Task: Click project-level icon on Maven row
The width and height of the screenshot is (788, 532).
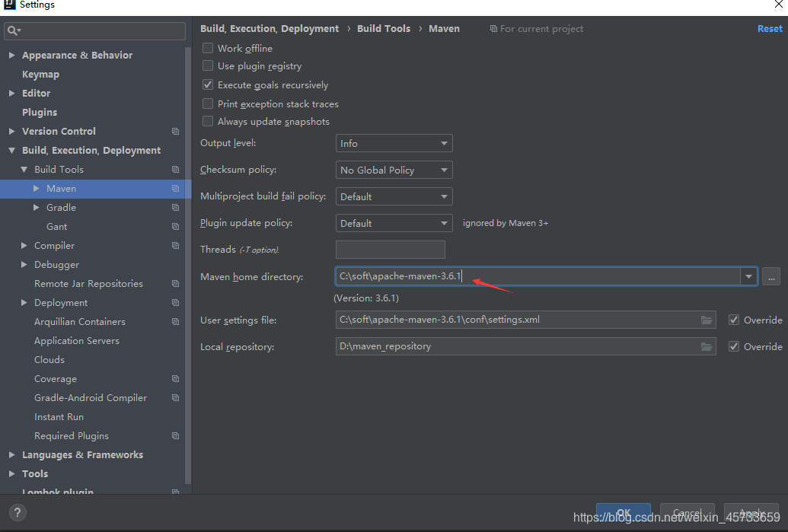Action: click(175, 189)
